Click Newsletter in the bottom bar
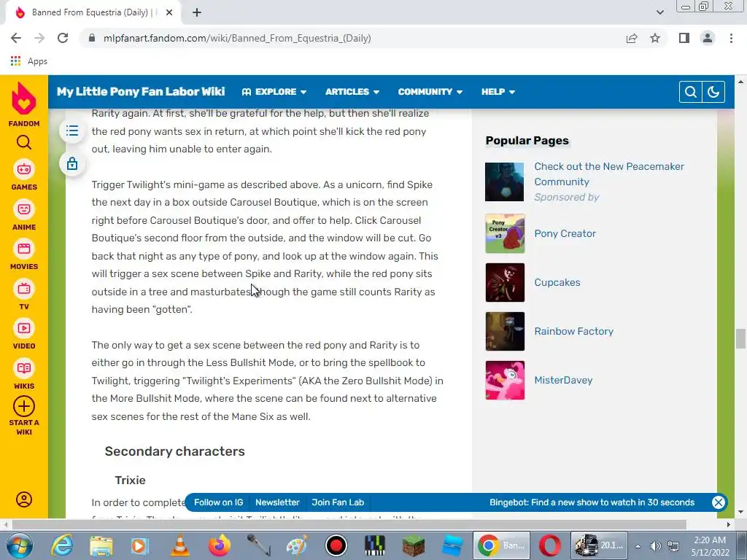The image size is (747, 560). coord(277,502)
